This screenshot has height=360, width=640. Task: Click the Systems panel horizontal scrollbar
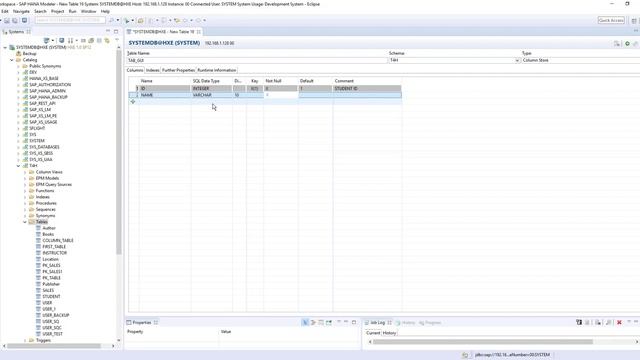tap(54, 346)
